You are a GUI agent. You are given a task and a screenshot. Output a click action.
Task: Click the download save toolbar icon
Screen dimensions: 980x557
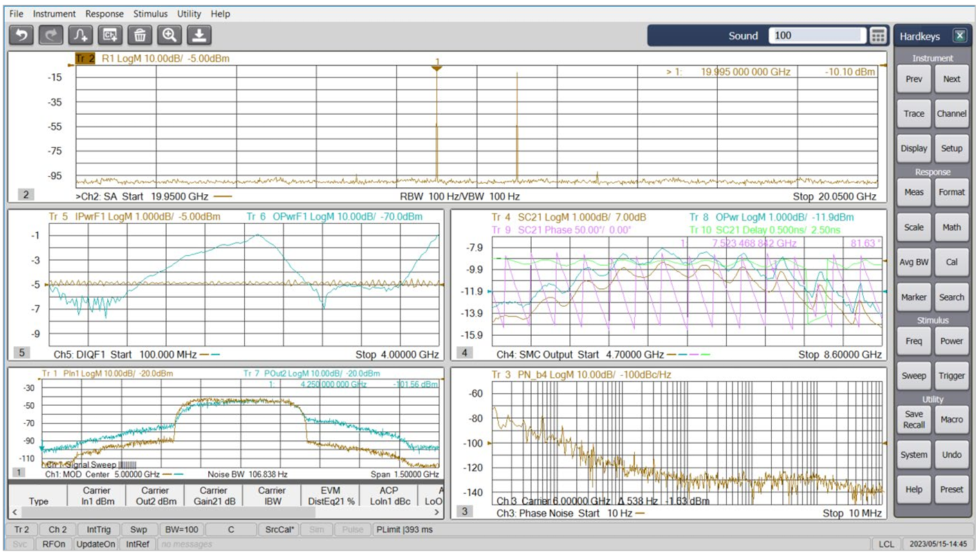199,35
